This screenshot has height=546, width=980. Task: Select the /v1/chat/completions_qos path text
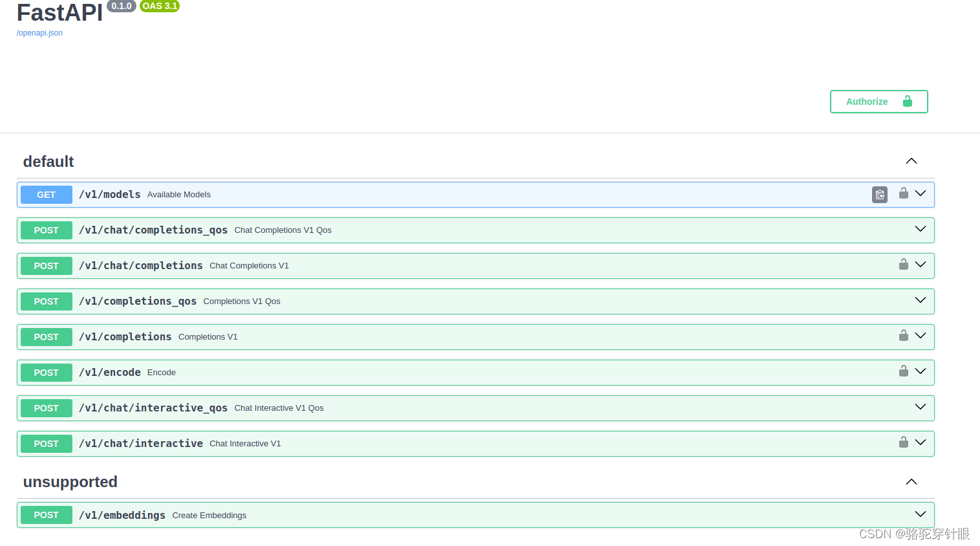coord(153,230)
